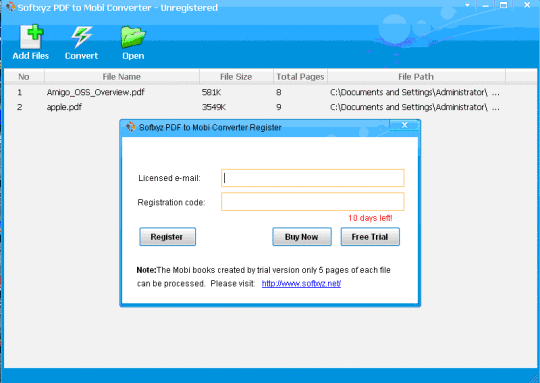Open output folder via the Open icon
Viewport: 540px width, 383px height.
(x=133, y=37)
